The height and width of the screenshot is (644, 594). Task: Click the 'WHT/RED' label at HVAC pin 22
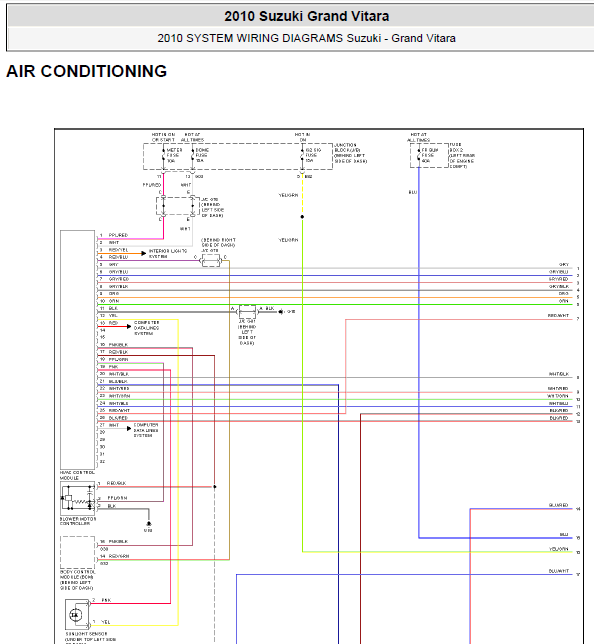[x=119, y=388]
